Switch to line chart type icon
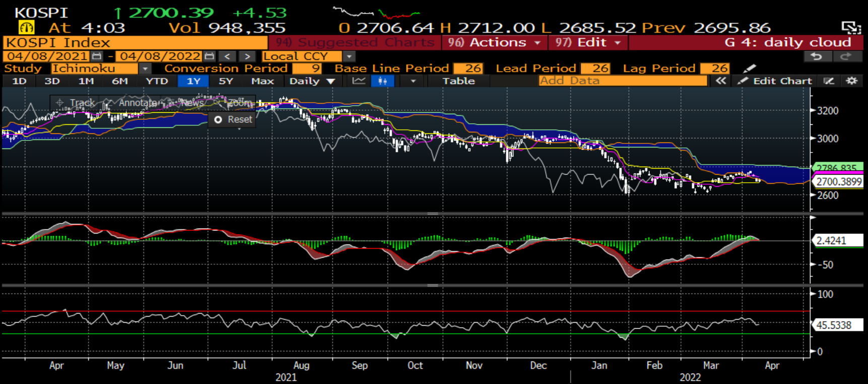This screenshot has width=868, height=384. coord(359,81)
